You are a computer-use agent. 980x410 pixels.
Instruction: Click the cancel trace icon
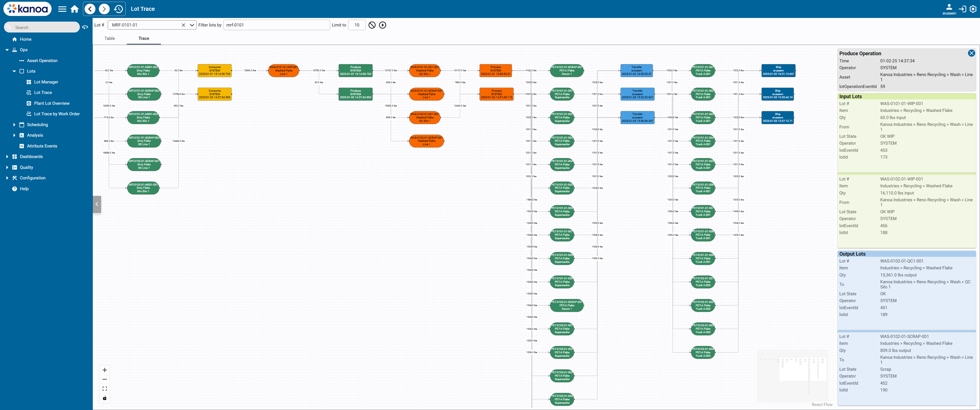(372, 25)
